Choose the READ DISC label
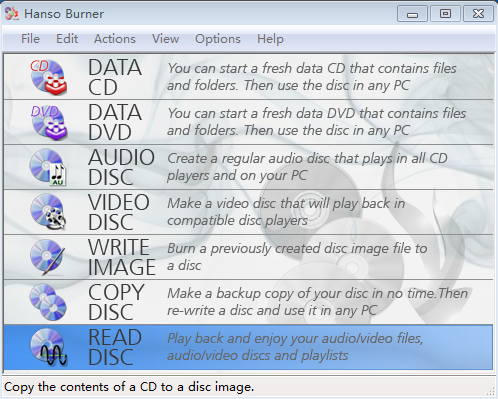 tap(115, 347)
